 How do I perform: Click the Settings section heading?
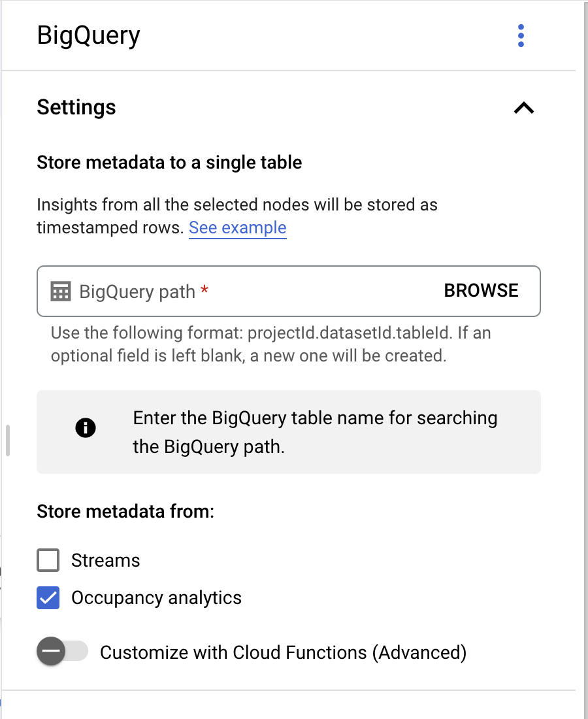click(x=76, y=107)
